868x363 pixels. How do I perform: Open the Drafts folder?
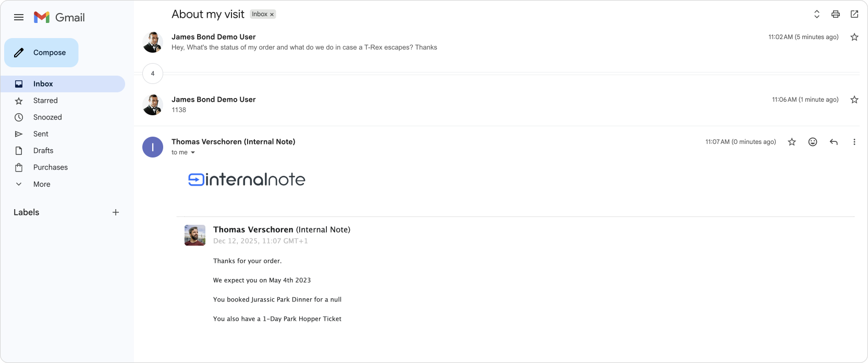tap(43, 151)
